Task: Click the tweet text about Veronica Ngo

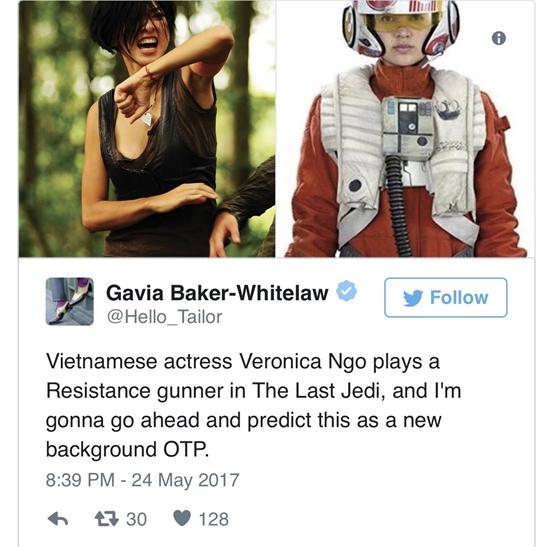Action: 253,405
